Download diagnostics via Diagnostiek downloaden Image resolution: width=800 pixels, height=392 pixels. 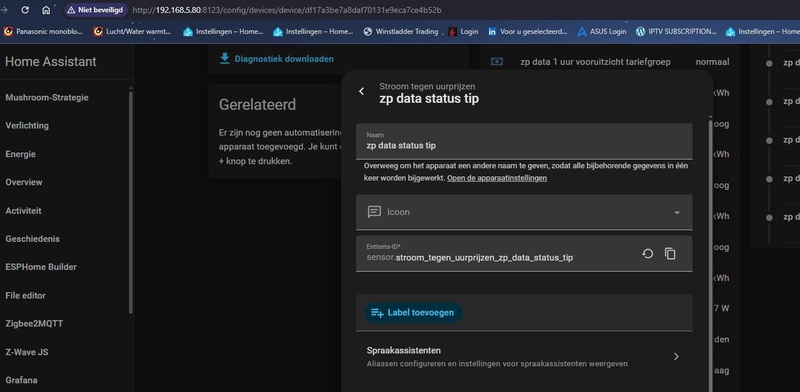click(277, 59)
